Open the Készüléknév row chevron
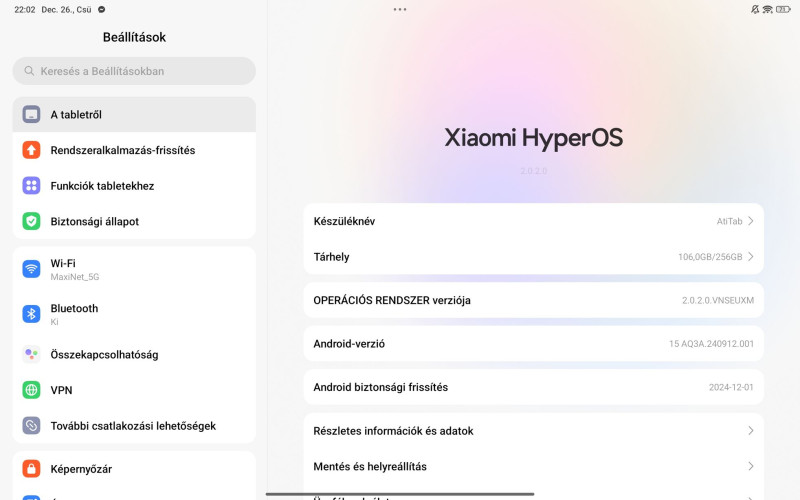Screen dimensions: 800x500 coord(751,221)
